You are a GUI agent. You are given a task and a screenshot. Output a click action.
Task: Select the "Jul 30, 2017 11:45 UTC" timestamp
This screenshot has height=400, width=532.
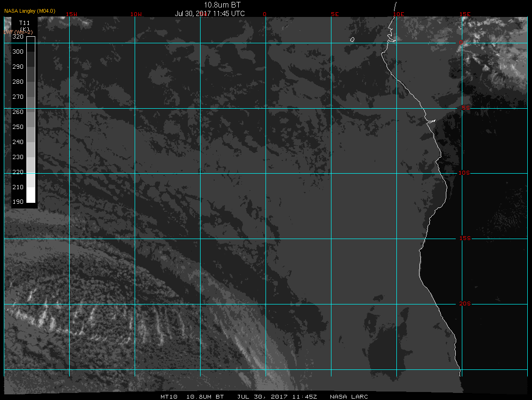click(210, 14)
